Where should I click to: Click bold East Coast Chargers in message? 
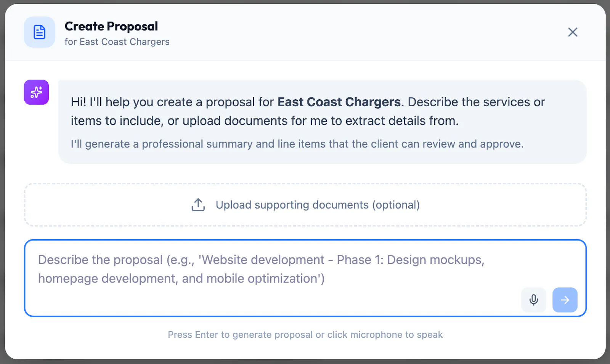tap(339, 102)
